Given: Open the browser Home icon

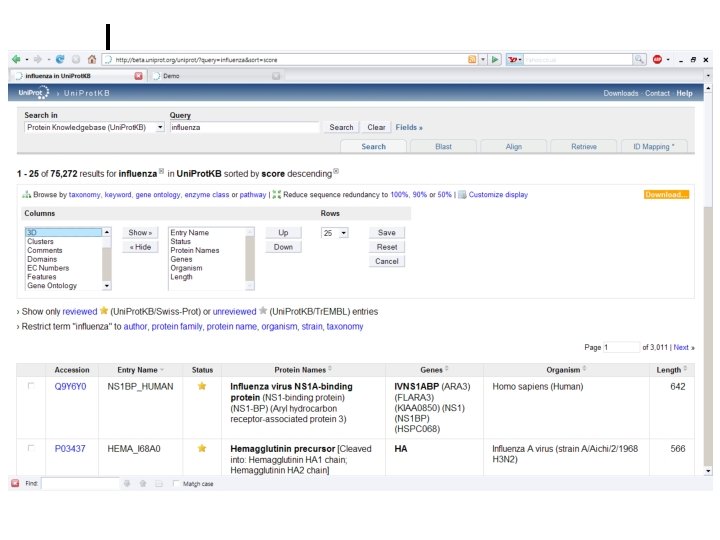Looking at the screenshot, I should 92,59.
